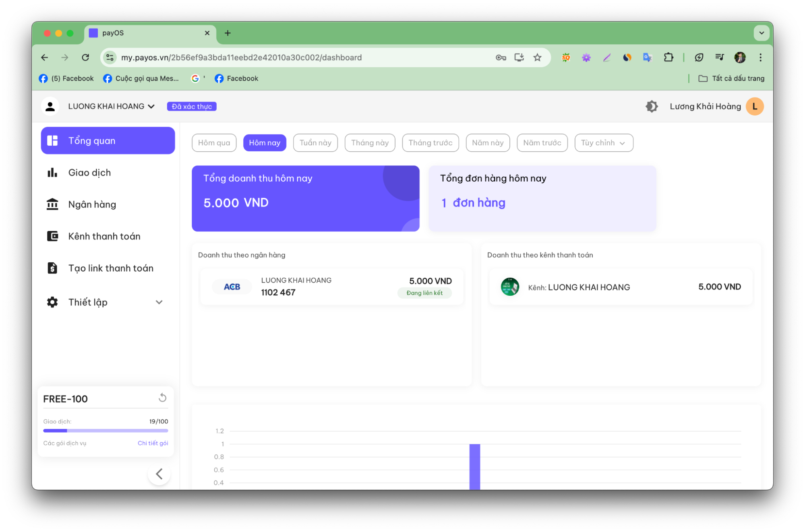Filter by Tháng này
Screen dimensions: 805x532
tap(370, 143)
